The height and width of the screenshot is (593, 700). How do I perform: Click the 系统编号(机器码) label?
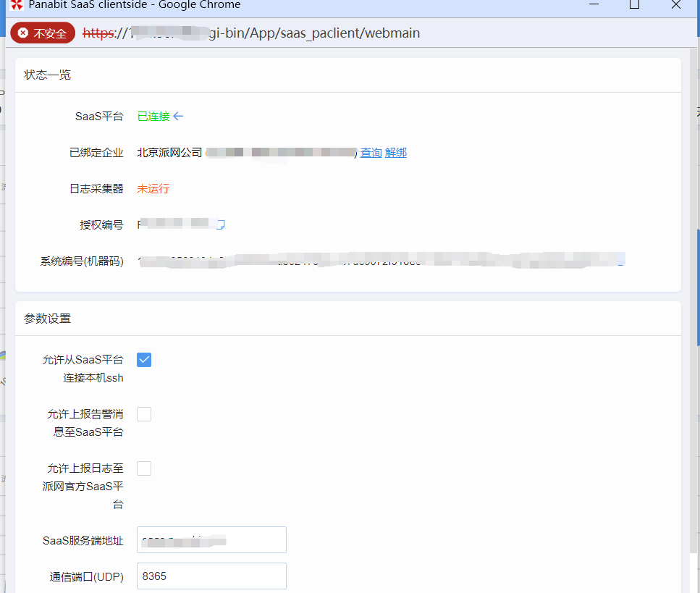(82, 261)
